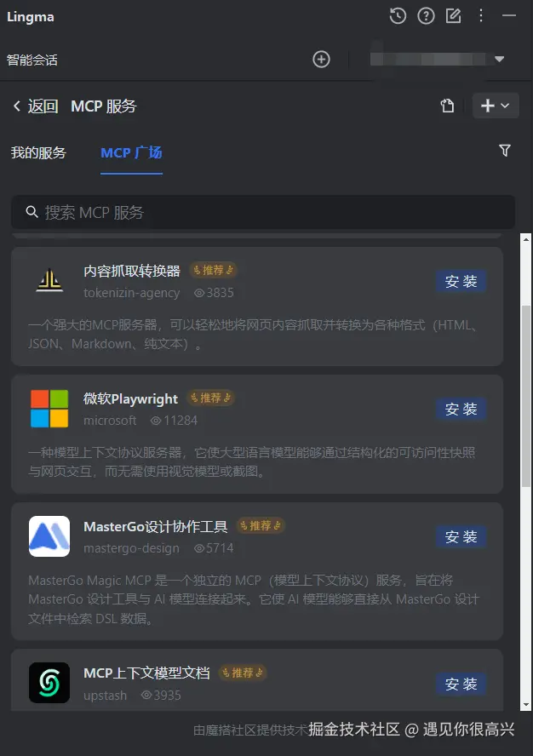The height and width of the screenshot is (756, 533).
Task: Go back with the 返回 button
Action: coord(36,106)
